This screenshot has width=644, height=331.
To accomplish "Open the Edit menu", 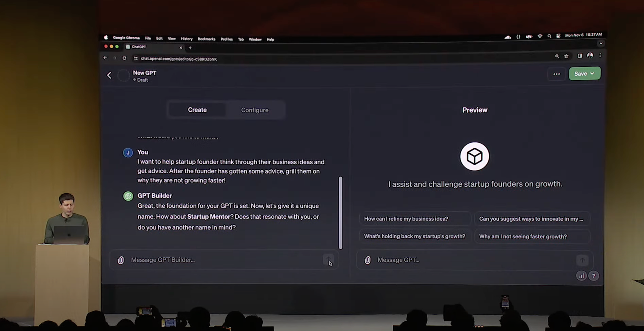I will point(159,38).
